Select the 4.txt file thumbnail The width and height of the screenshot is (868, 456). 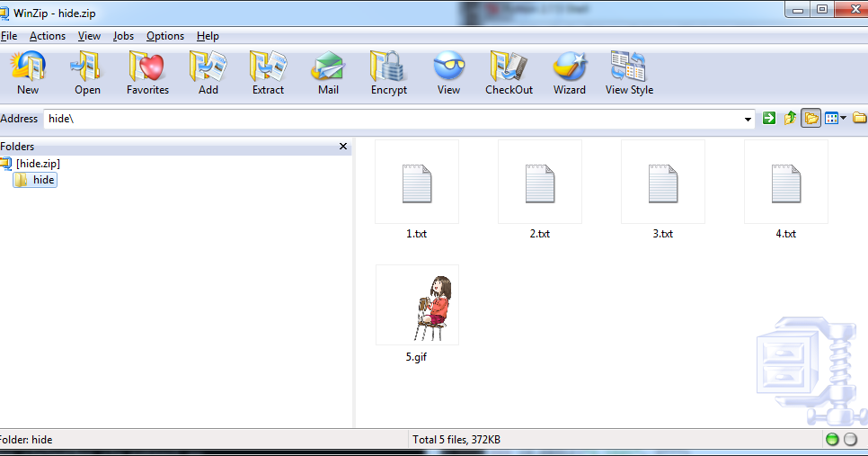786,182
